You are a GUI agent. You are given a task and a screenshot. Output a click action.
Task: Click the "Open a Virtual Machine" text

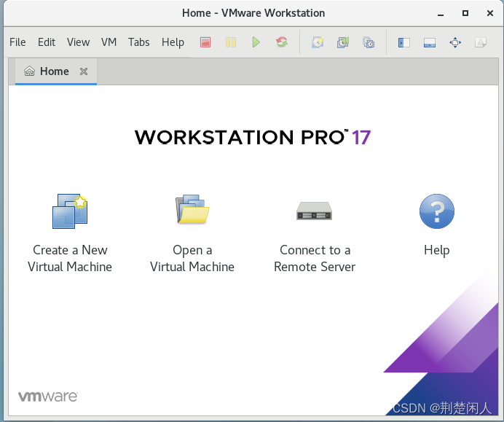(192, 258)
